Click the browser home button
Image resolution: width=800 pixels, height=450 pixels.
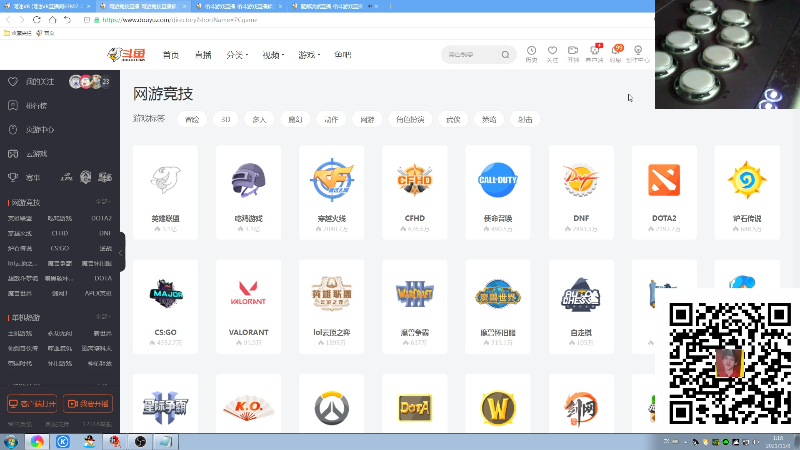pos(53,19)
